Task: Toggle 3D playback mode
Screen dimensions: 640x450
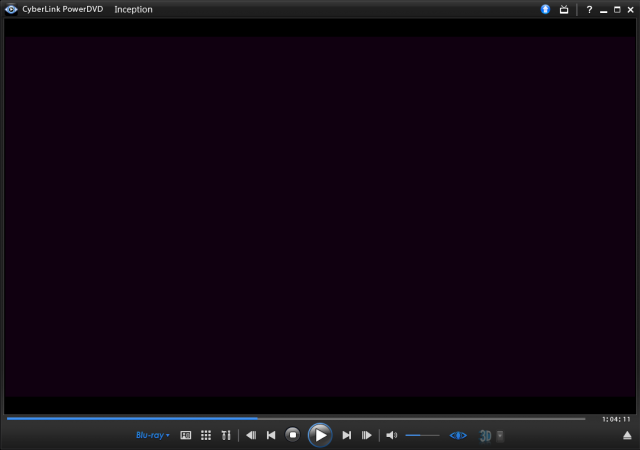Action: tap(485, 436)
